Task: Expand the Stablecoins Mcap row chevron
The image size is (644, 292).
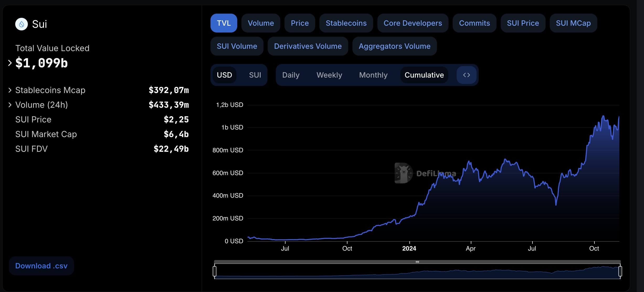Action: tap(10, 90)
